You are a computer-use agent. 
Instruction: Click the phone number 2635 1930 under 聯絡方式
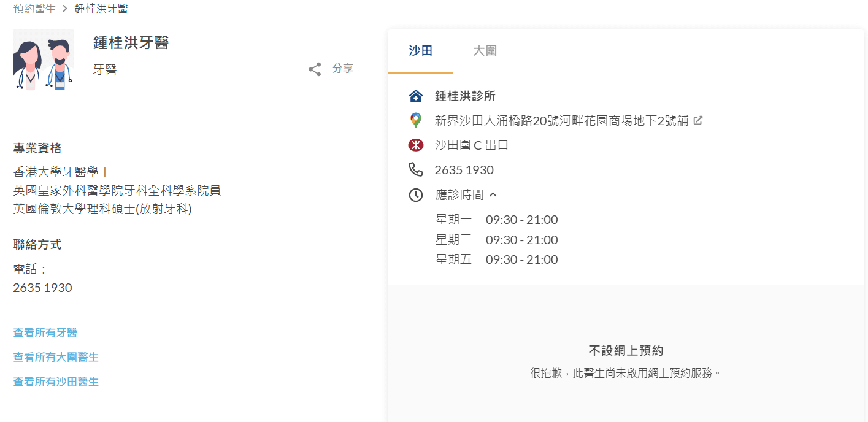click(x=42, y=287)
